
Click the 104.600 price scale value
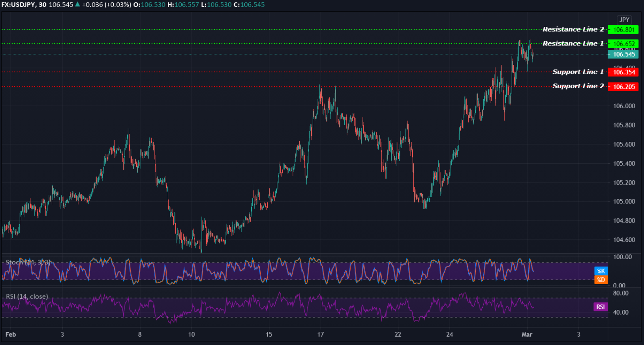(x=624, y=240)
